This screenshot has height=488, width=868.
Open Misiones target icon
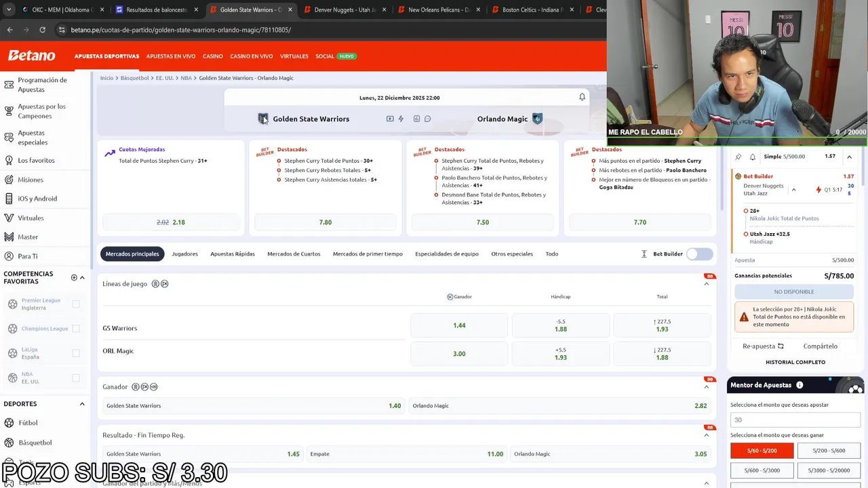coord(9,180)
